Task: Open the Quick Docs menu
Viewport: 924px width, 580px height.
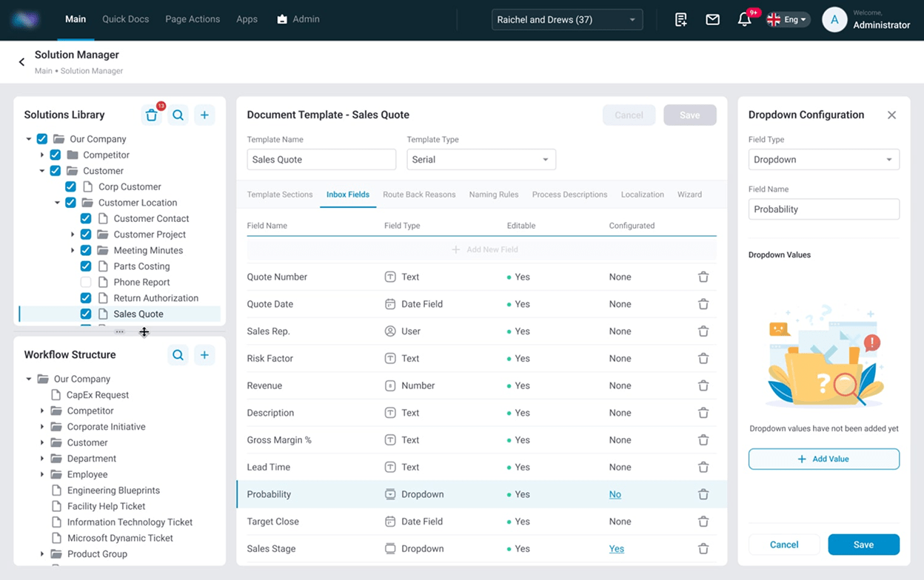Action: (125, 19)
